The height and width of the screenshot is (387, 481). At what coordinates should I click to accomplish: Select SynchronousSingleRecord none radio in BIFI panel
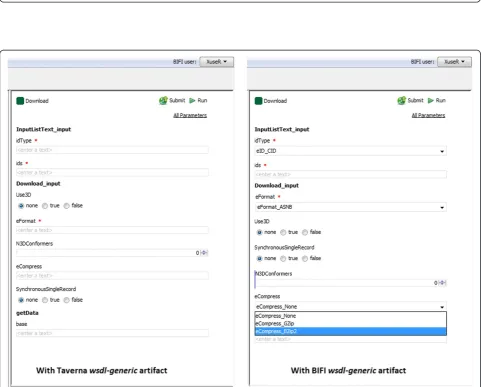coord(259,258)
